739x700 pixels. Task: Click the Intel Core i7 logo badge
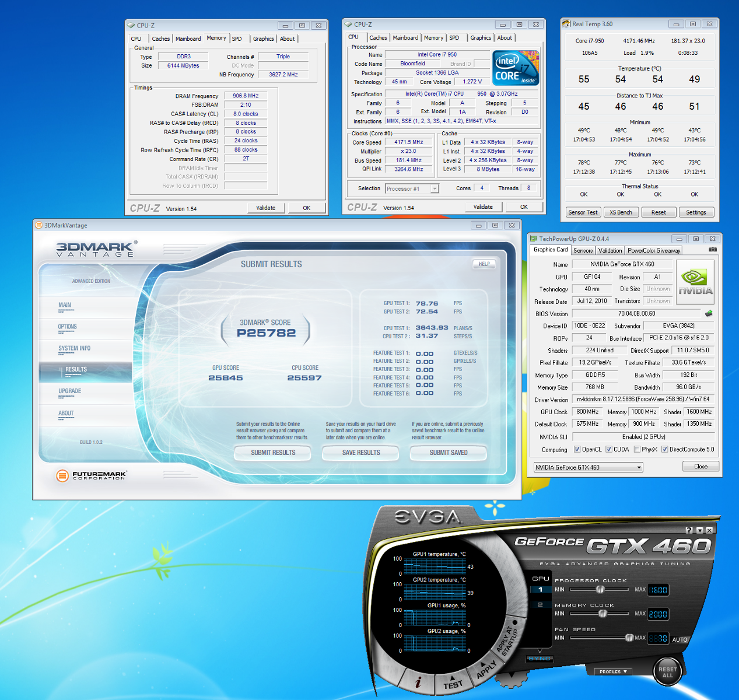pos(516,68)
